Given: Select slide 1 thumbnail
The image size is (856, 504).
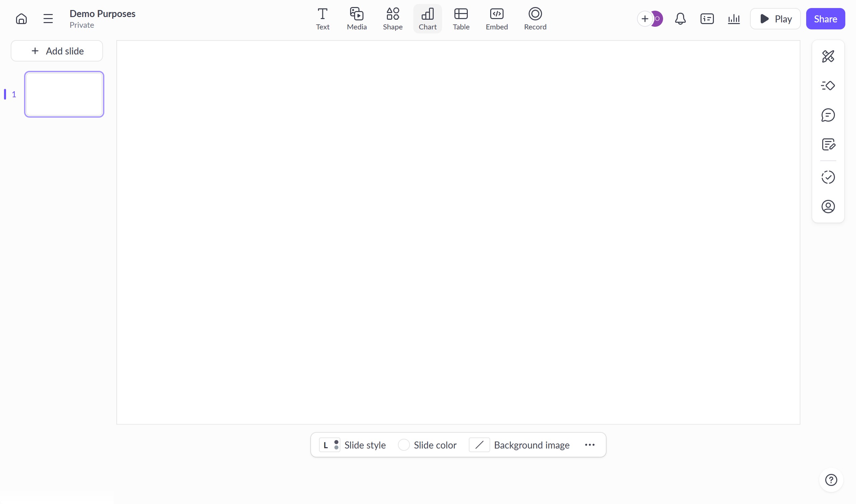Looking at the screenshot, I should (64, 94).
